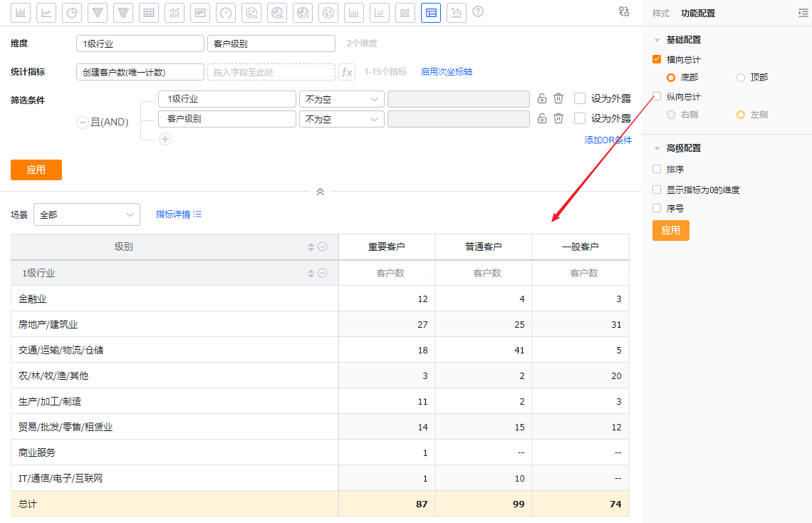Select the 顶部 radio button
The width and height of the screenshot is (812, 523).
(x=741, y=78)
